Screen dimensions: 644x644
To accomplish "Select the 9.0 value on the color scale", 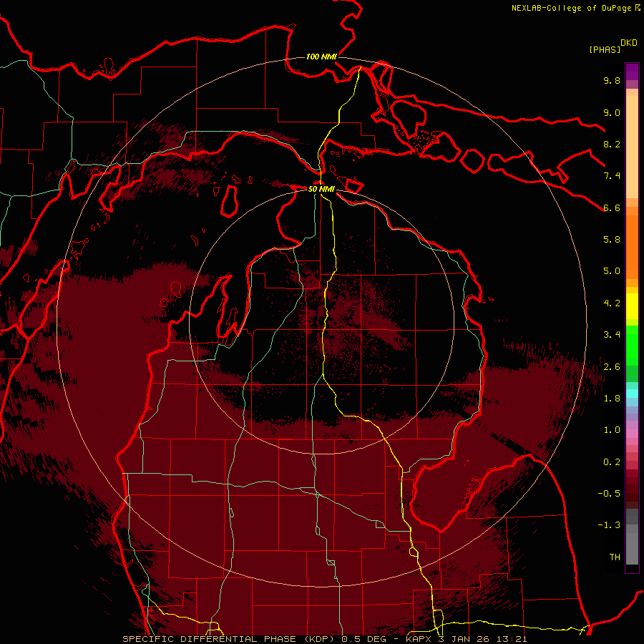I will [x=612, y=112].
